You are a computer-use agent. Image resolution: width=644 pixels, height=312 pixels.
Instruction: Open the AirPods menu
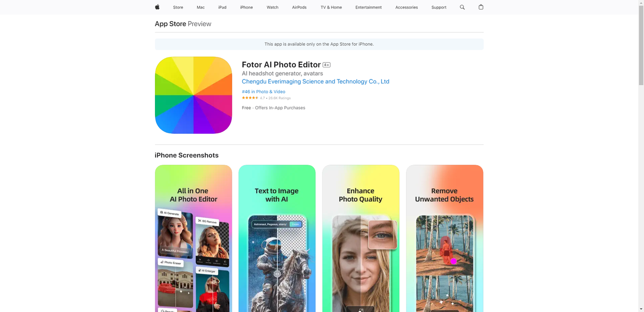coord(299,8)
